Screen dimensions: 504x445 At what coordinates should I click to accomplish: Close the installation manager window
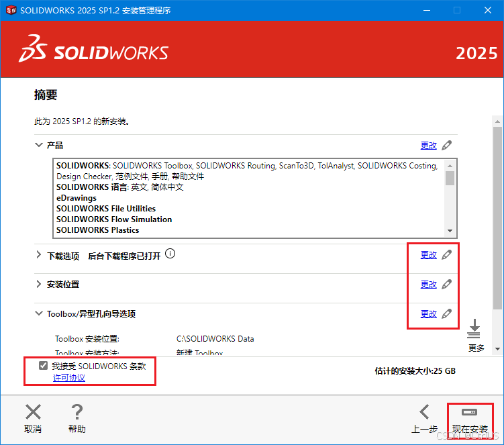coord(488,10)
